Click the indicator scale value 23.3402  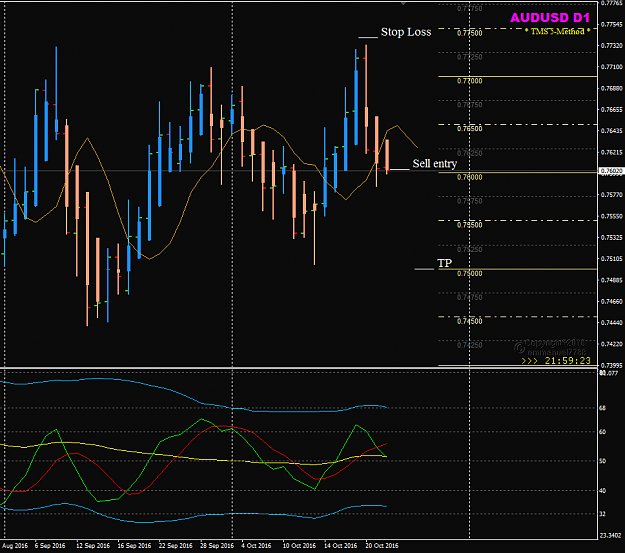point(611,535)
